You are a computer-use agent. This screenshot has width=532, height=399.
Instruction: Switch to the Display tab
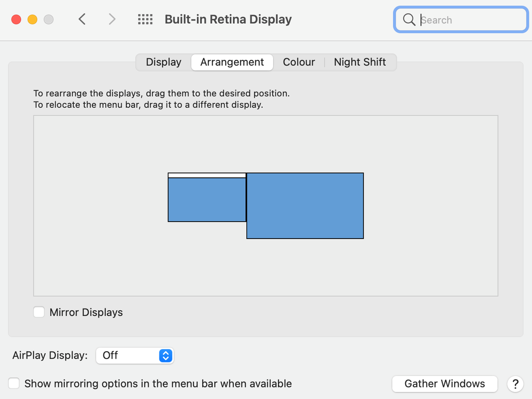coord(163,62)
